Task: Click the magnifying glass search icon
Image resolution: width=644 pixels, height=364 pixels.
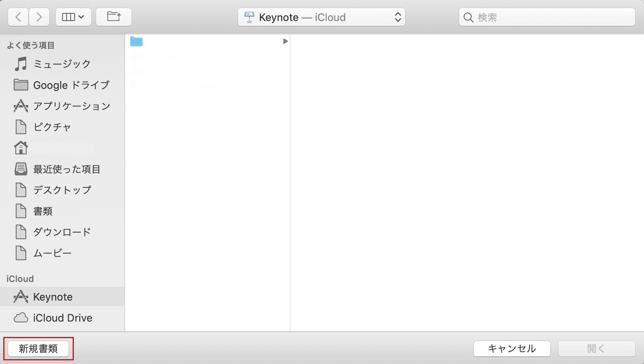Action: point(468,17)
